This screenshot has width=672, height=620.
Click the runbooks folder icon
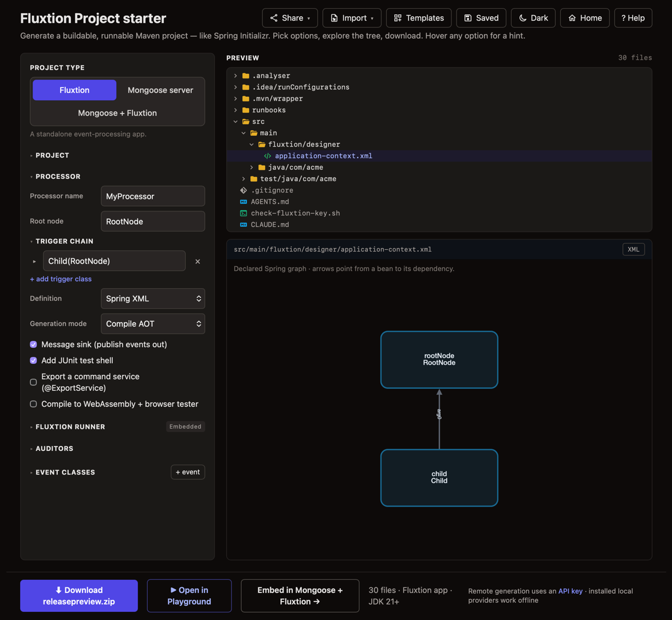246,110
